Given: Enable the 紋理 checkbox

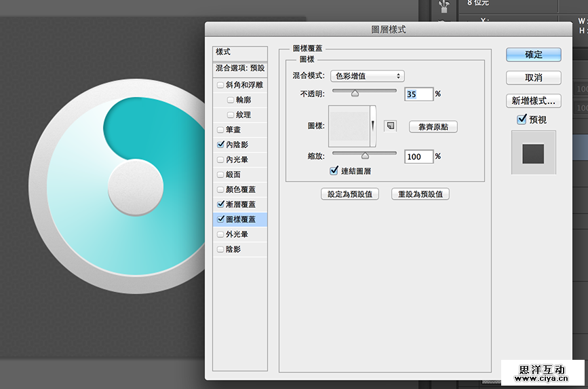Looking at the screenshot, I should [x=231, y=115].
